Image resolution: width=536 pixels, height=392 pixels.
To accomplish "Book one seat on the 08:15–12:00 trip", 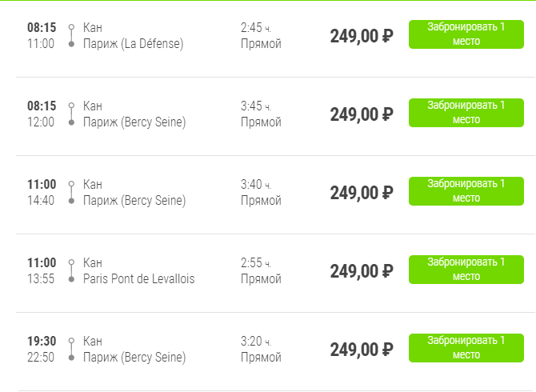I will tap(466, 113).
